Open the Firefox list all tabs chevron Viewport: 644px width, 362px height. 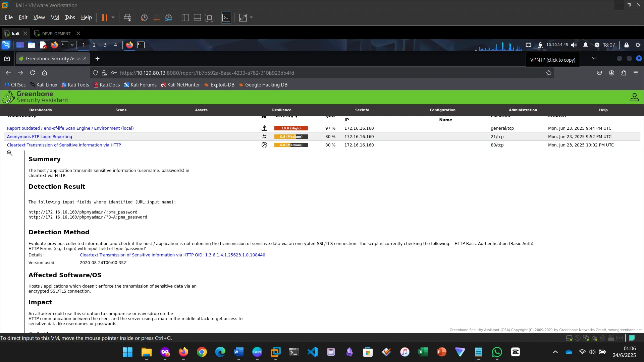click(594, 58)
